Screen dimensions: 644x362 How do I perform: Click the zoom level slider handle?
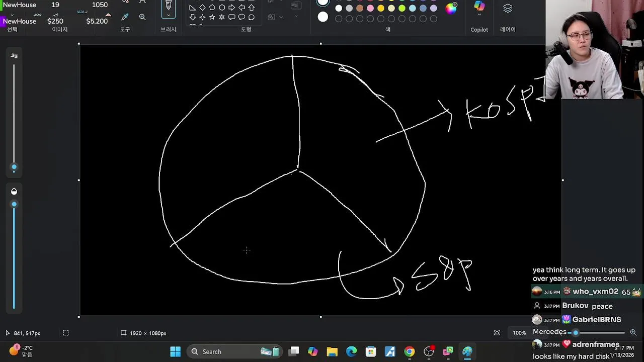[576, 332]
